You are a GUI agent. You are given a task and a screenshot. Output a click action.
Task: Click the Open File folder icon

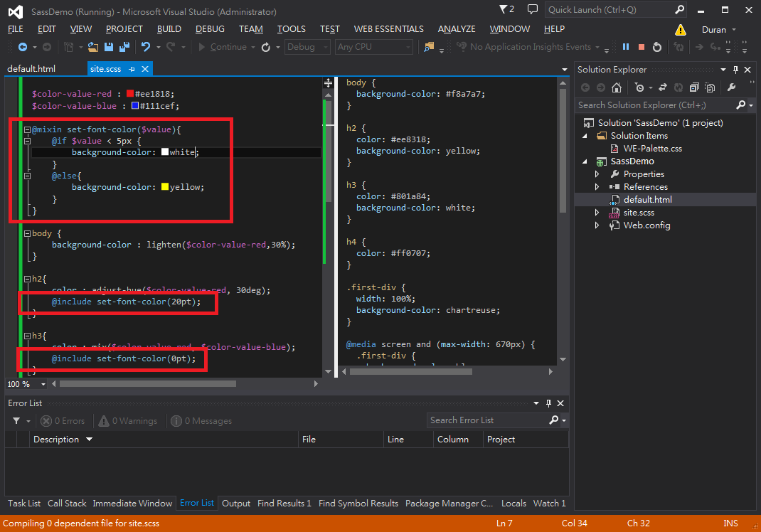(x=93, y=47)
